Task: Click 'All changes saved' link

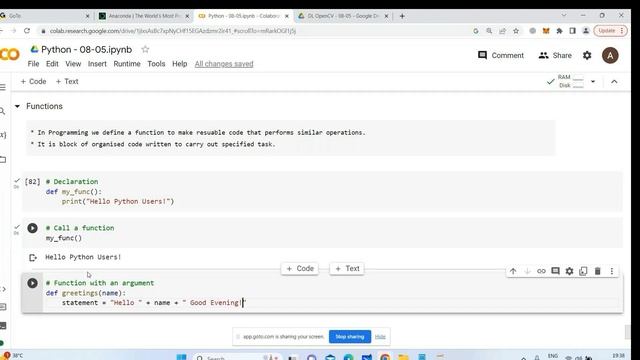Action: click(x=224, y=64)
